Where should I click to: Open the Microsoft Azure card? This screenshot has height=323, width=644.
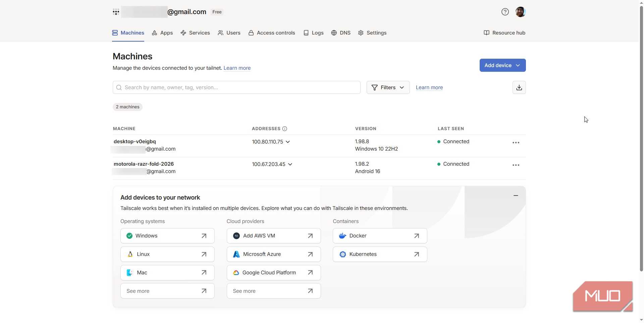click(274, 254)
